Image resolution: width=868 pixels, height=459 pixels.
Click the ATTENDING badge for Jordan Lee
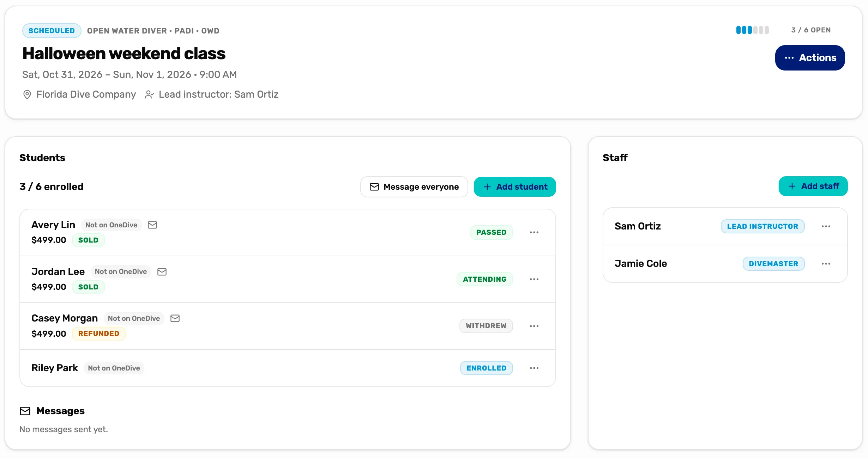click(x=485, y=279)
